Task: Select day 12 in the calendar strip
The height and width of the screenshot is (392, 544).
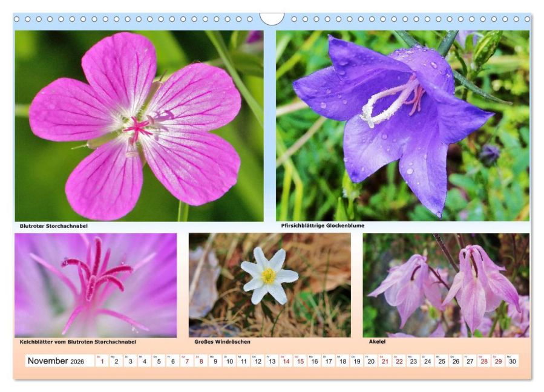Action: 258,361
